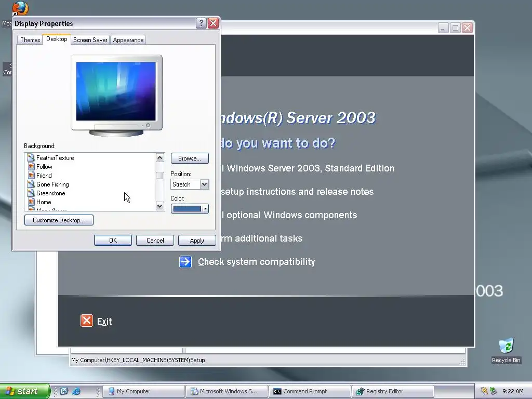Click the Display Properties help question mark

pos(201,23)
